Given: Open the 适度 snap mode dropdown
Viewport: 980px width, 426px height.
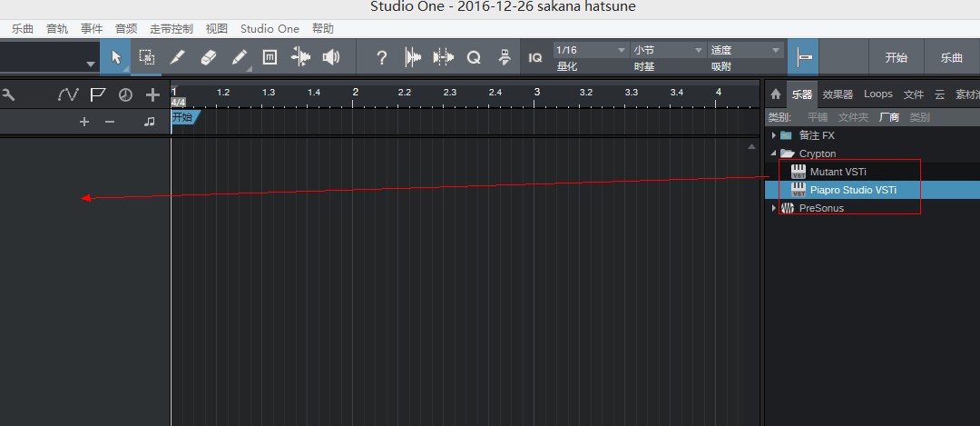Looking at the screenshot, I should (x=745, y=50).
